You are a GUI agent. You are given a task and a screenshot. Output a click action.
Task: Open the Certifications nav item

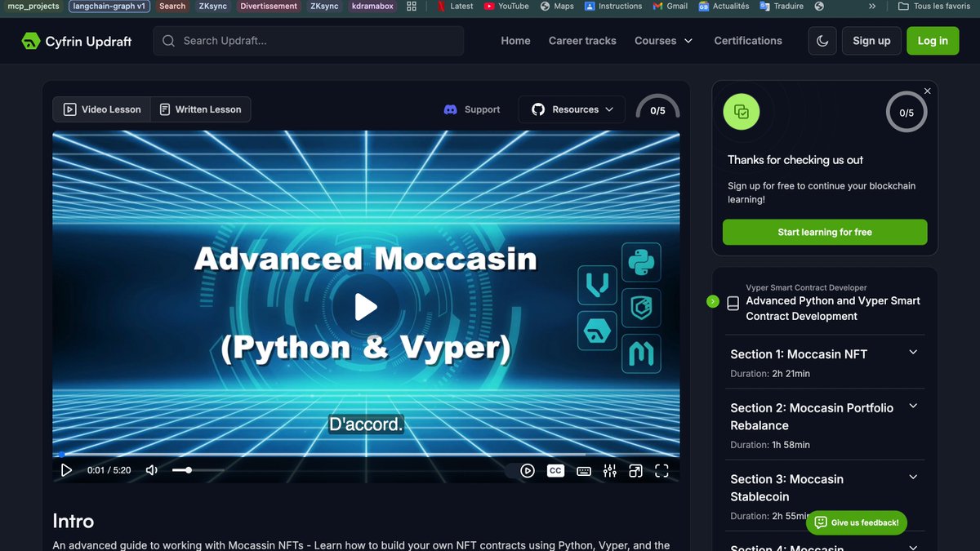point(748,41)
